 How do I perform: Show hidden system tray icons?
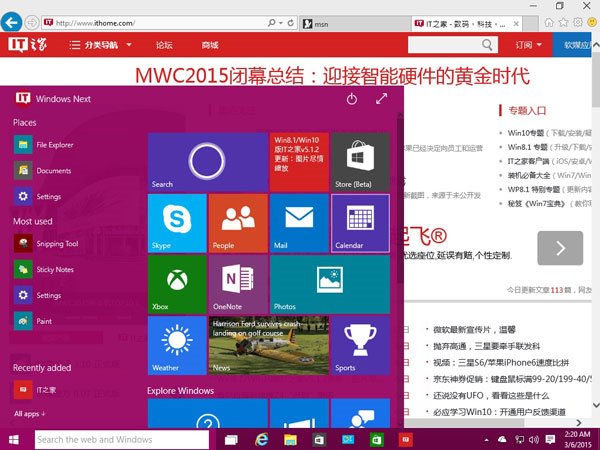point(487,440)
